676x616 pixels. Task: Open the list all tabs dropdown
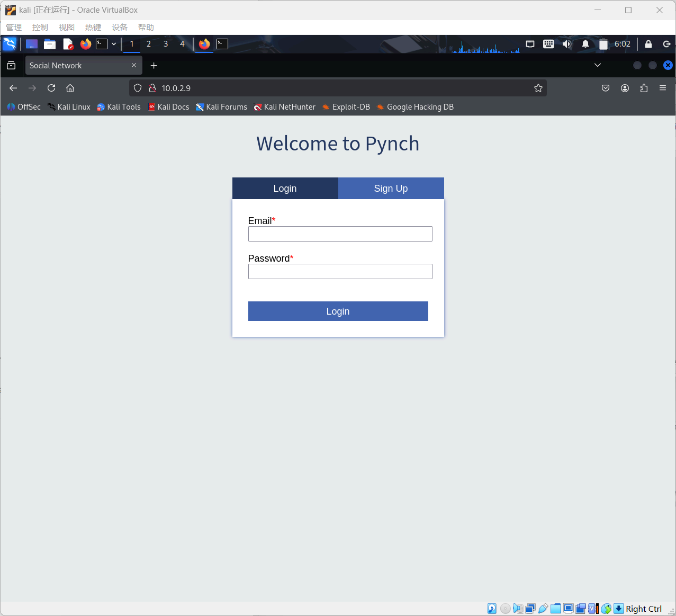[x=597, y=65]
